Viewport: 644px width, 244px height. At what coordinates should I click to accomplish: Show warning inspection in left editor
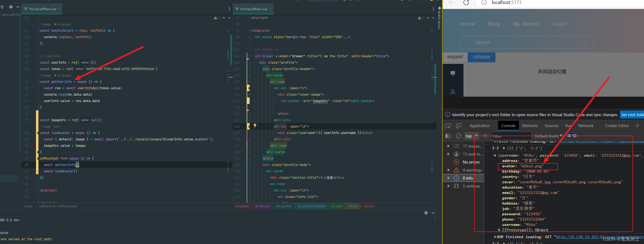coord(217,18)
